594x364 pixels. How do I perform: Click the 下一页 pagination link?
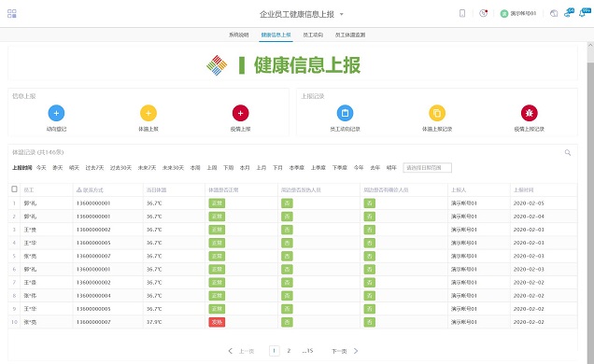[x=339, y=351]
